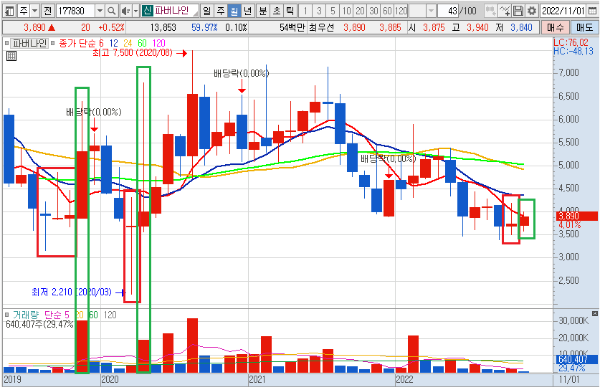Click the LC:76.02 readout
The image size is (600, 387).
pos(571,42)
